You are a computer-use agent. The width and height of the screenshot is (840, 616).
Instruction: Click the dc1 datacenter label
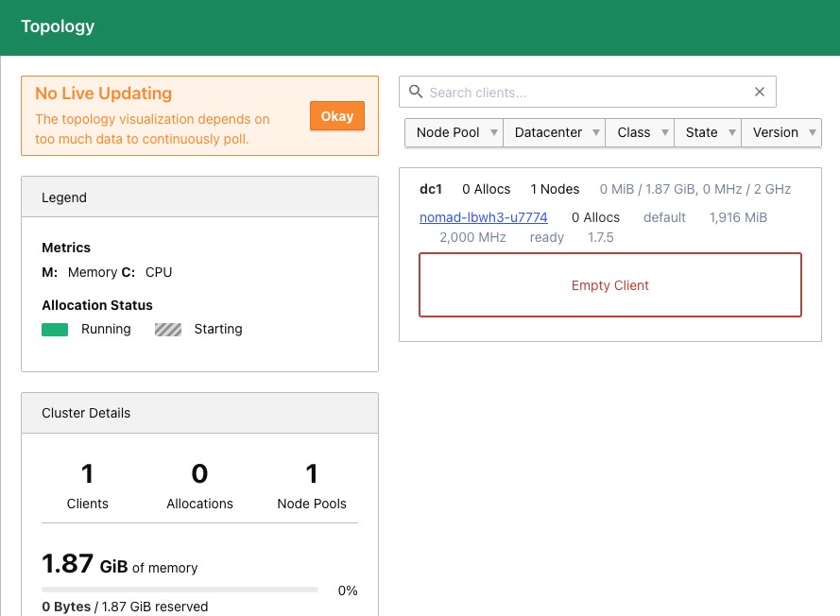pyautogui.click(x=431, y=189)
